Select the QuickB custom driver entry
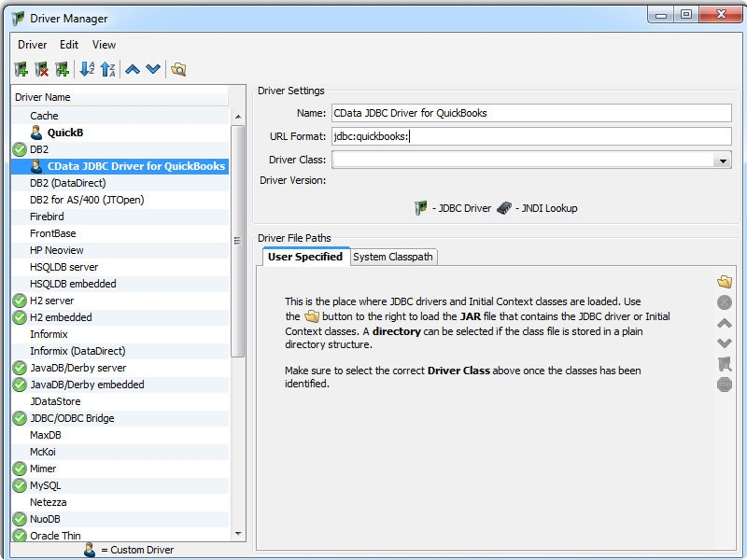The width and height of the screenshot is (747, 560). pos(65,133)
